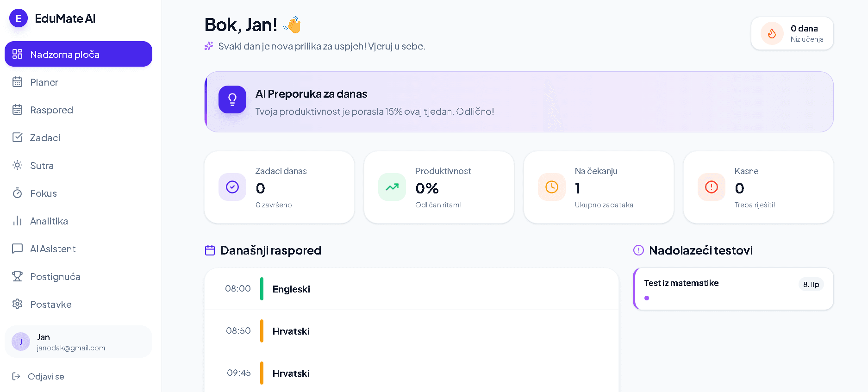Image resolution: width=868 pixels, height=392 pixels.
Task: Click the Analitika bar chart icon
Action: pos(17,221)
